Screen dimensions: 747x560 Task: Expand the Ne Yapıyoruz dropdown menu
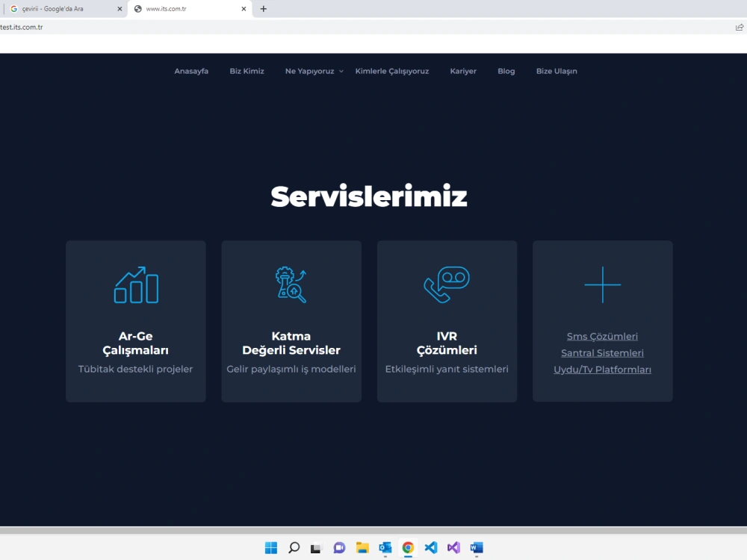(314, 71)
